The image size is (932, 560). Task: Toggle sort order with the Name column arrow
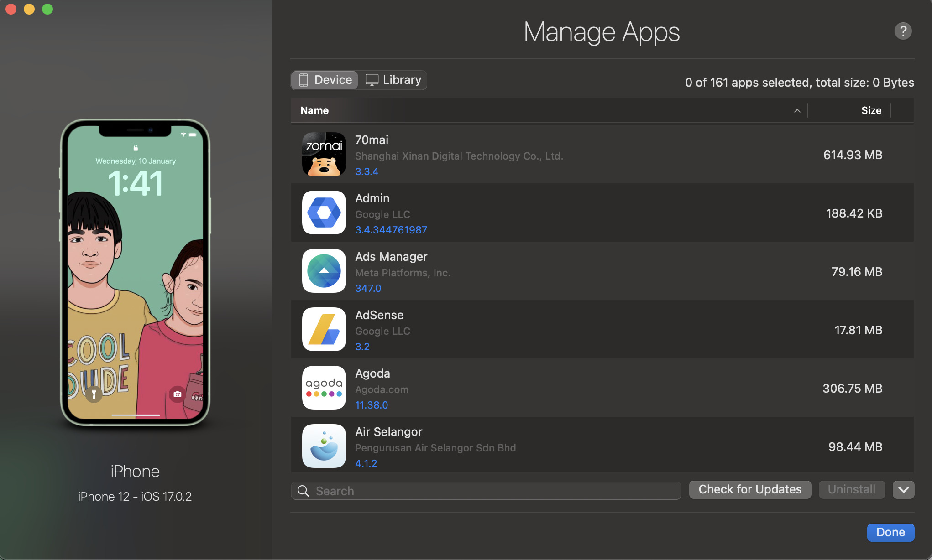click(797, 111)
